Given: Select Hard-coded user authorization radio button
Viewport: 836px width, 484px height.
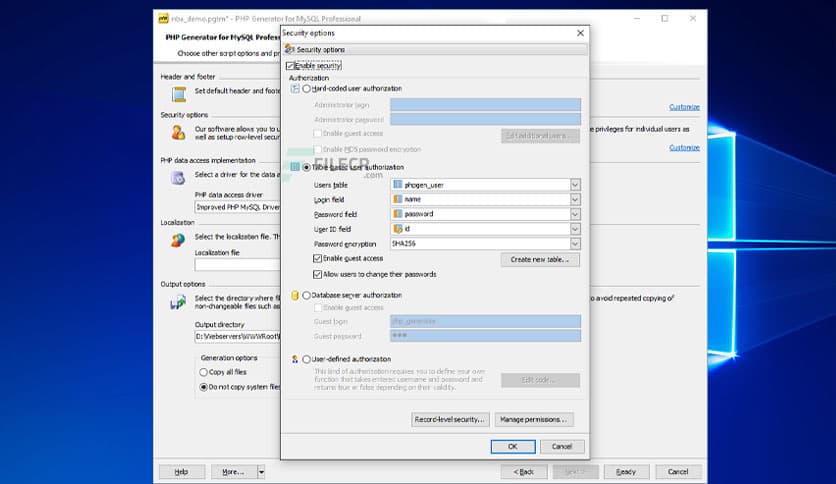Looking at the screenshot, I should click(x=307, y=88).
